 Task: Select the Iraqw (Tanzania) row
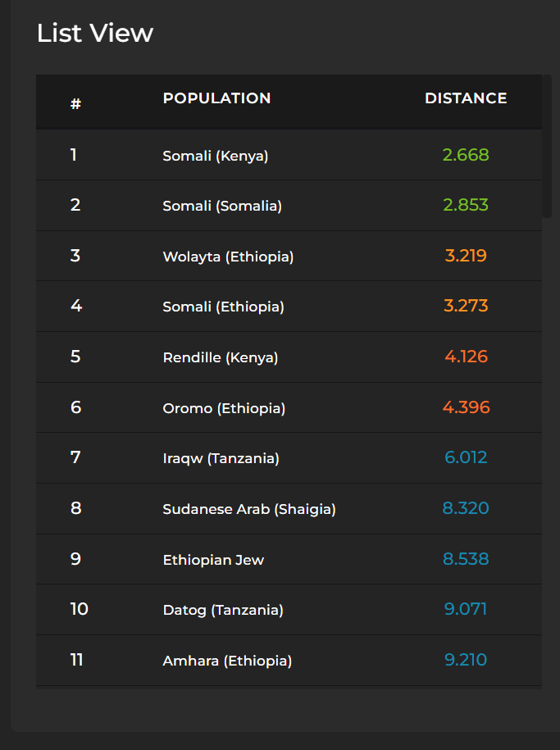pyautogui.click(x=221, y=458)
